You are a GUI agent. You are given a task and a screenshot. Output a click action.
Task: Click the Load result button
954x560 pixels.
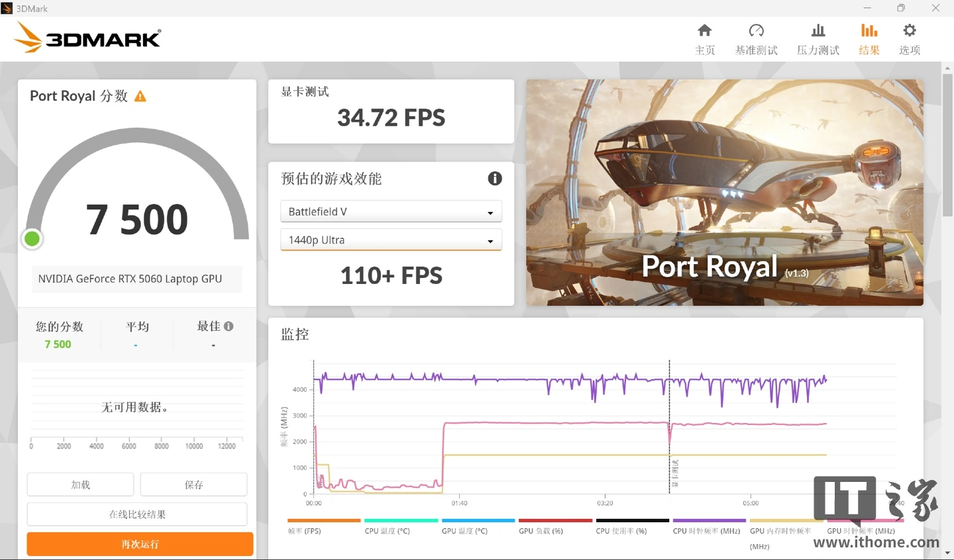[80, 485]
